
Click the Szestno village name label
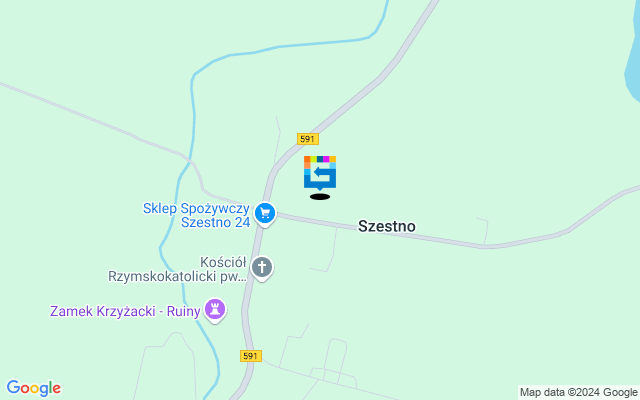pos(387,226)
